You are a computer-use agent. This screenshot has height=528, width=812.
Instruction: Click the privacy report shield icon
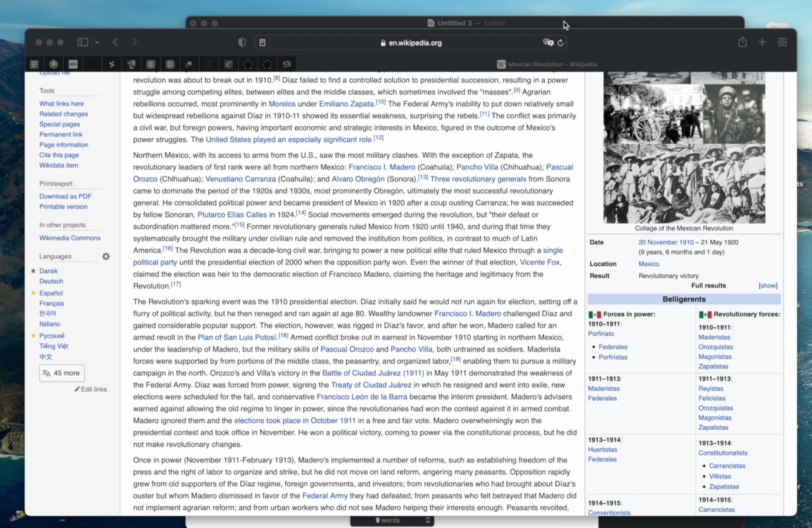pos(242,42)
